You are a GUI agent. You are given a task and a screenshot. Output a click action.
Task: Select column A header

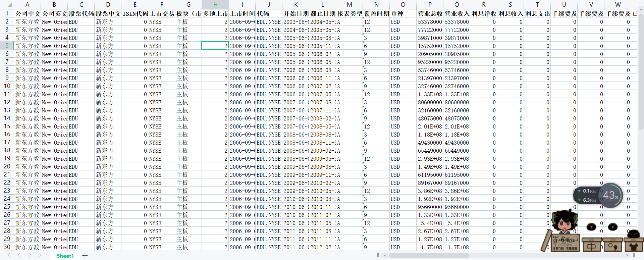coord(27,5)
